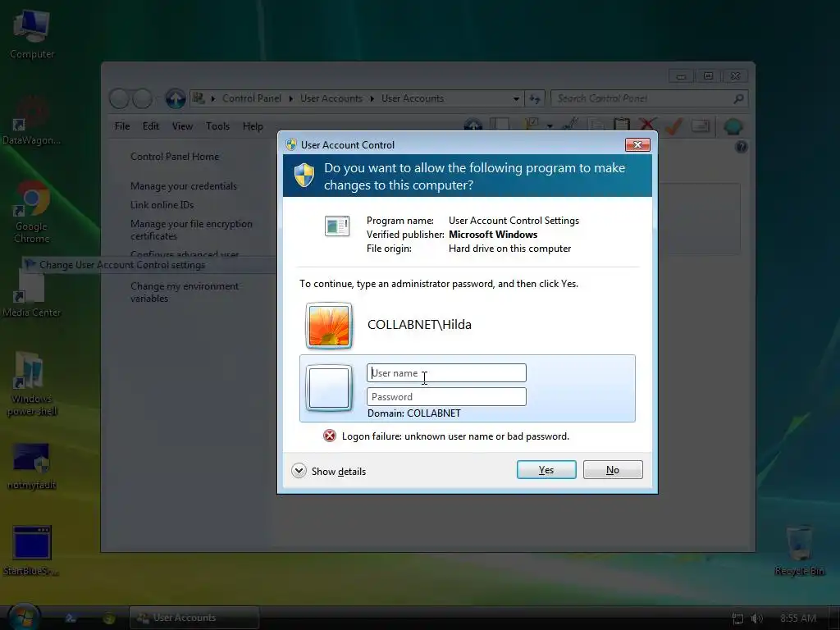Image resolution: width=840 pixels, height=630 pixels.
Task: Click the Start orb on the taskbar
Action: tap(24, 618)
